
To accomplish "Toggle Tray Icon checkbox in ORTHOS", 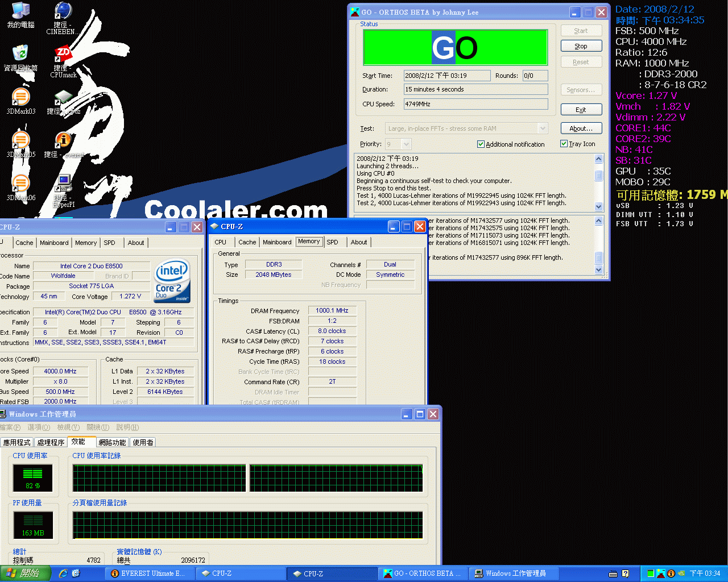I will [564, 144].
